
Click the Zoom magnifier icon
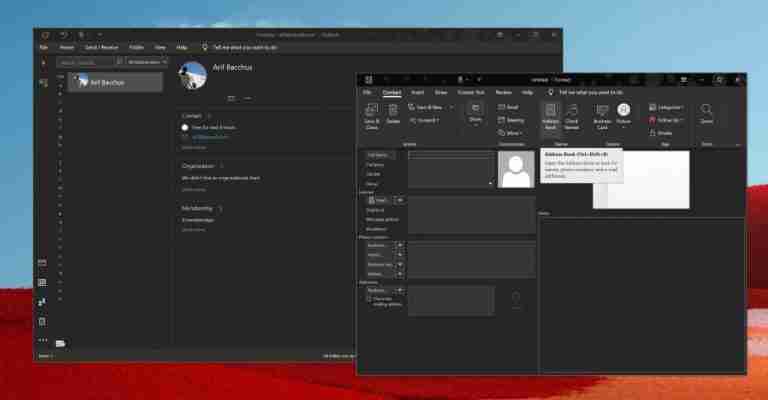tap(706, 112)
